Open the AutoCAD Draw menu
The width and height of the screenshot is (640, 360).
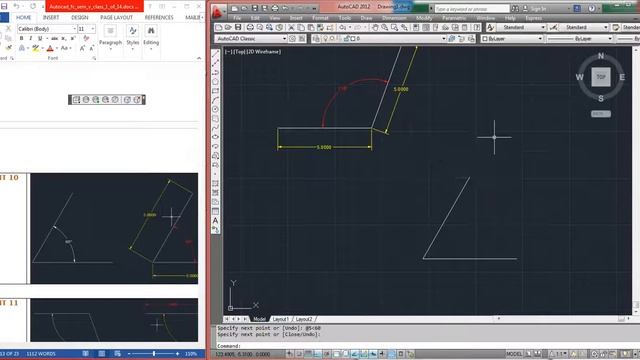pyautogui.click(x=366, y=18)
